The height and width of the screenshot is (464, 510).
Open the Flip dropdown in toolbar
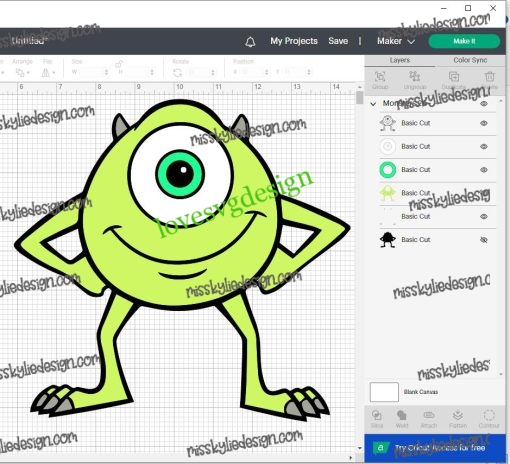(48, 72)
